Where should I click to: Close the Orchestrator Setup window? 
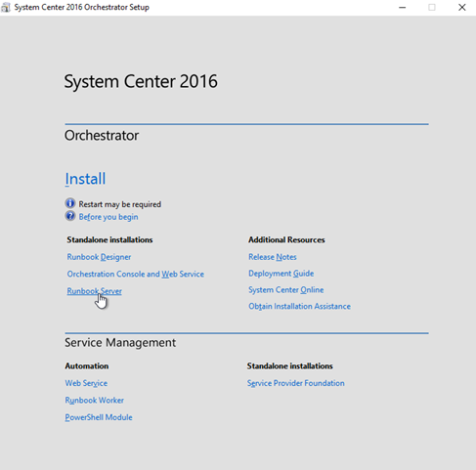point(461,7)
